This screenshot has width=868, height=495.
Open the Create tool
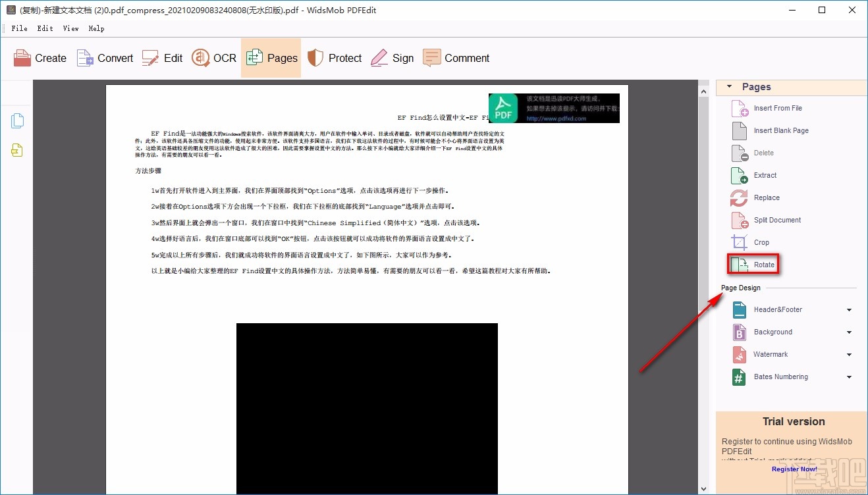(x=40, y=58)
